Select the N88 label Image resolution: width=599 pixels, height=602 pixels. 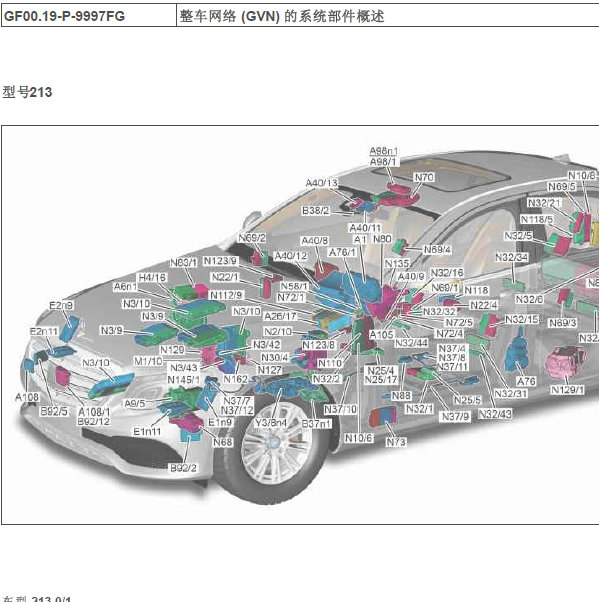(401, 396)
